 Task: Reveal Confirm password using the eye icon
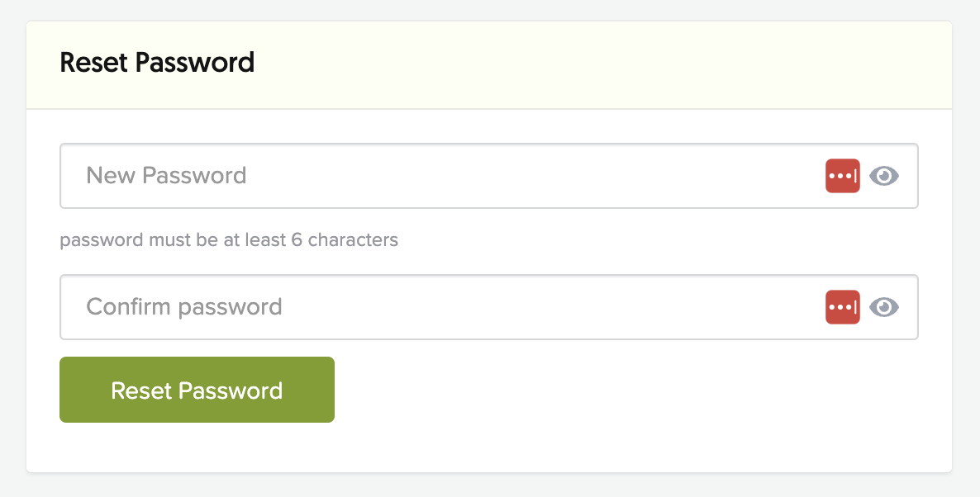point(884,307)
